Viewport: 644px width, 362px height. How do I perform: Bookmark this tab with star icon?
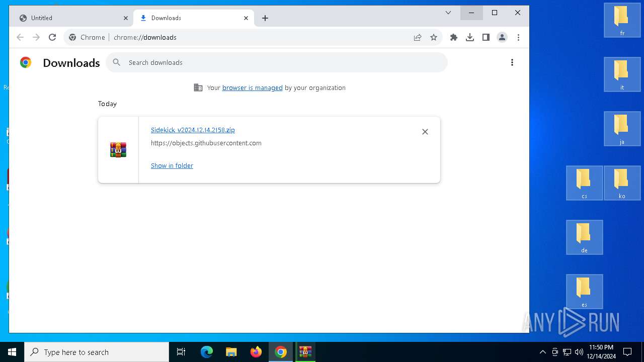(434, 37)
